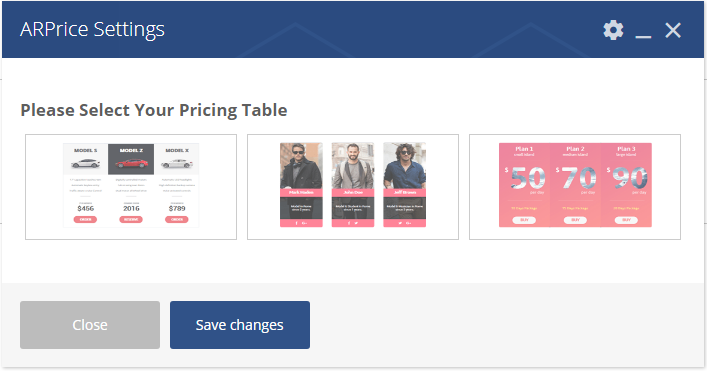Click the Buy button under Plan 3
707x371 pixels.
(x=626, y=220)
